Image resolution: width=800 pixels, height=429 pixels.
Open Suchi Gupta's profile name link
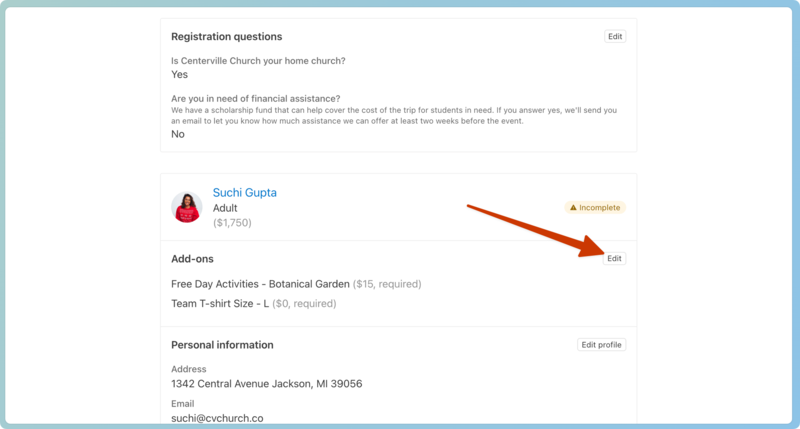pos(244,193)
